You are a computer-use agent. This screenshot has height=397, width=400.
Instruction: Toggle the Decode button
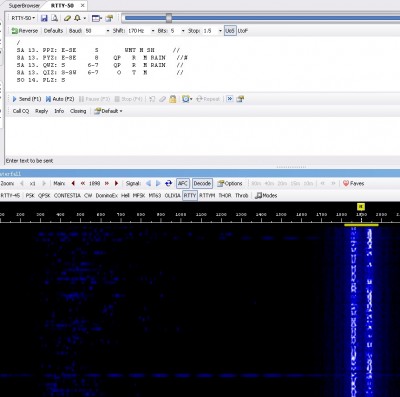[x=202, y=183]
